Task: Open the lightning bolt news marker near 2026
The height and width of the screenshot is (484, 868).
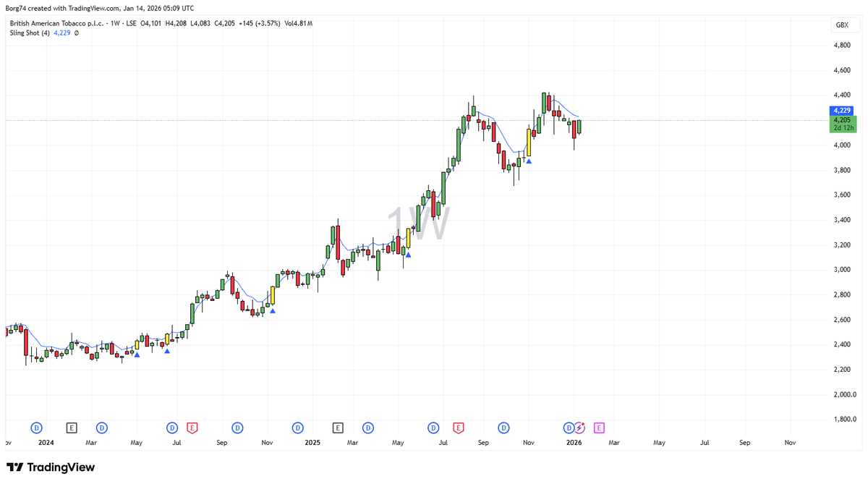Action: point(579,428)
